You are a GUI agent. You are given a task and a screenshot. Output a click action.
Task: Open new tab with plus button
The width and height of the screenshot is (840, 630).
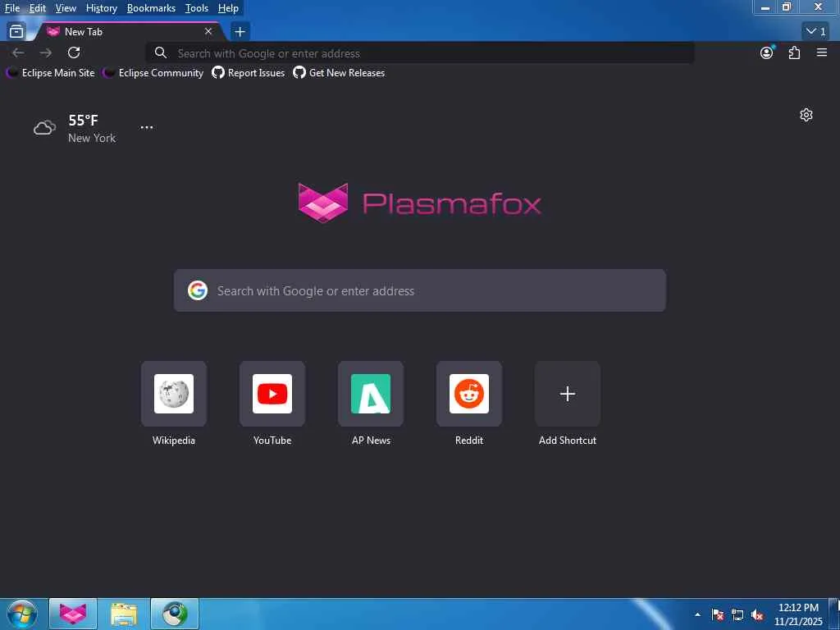pos(240,32)
